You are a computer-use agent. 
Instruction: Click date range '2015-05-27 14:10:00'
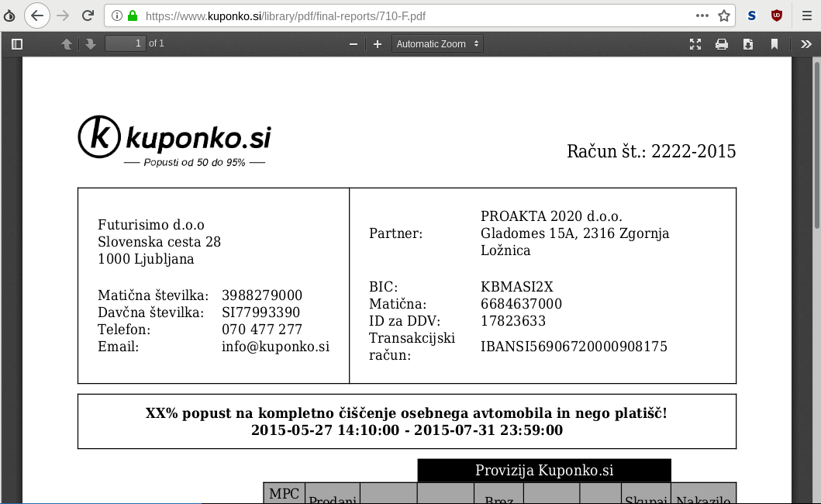325,430
